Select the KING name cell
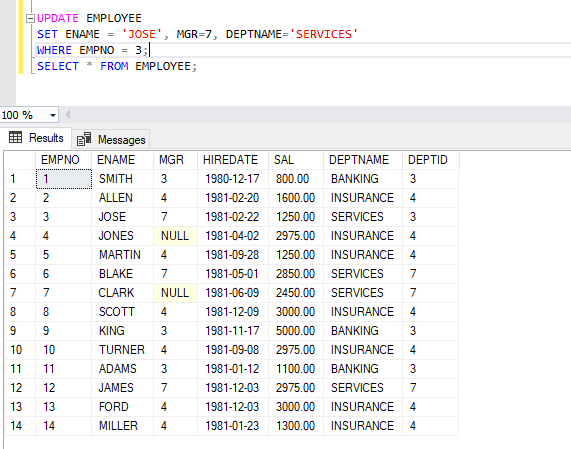 [x=122, y=331]
